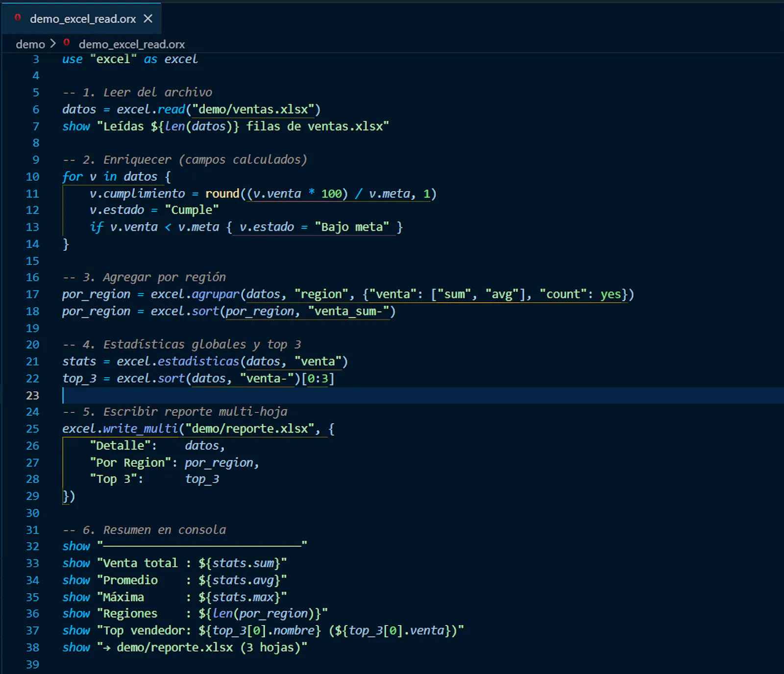
Task: Click the "write_multi" method on line 25
Action: click(x=141, y=429)
